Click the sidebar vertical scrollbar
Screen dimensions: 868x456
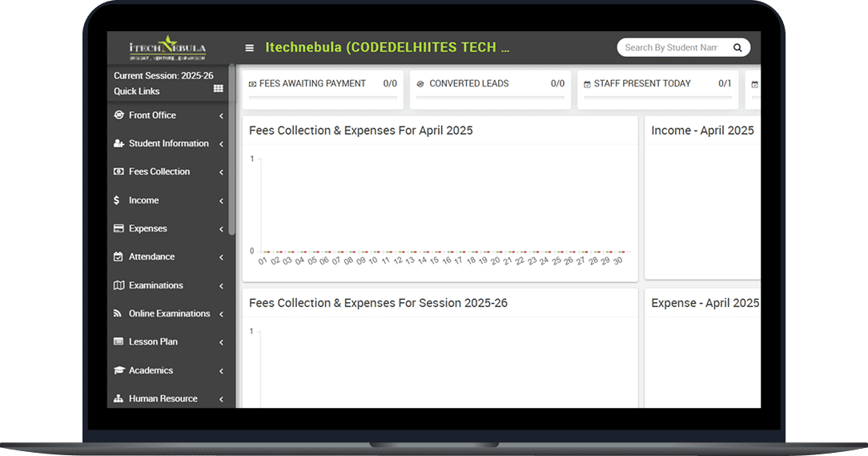click(x=232, y=150)
